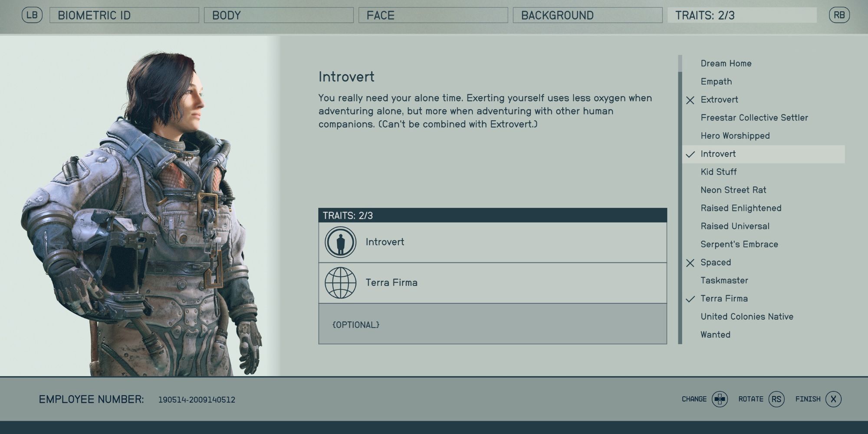This screenshot has width=868, height=434.
Task: Click the Terra Firma globe icon
Action: pos(341,283)
